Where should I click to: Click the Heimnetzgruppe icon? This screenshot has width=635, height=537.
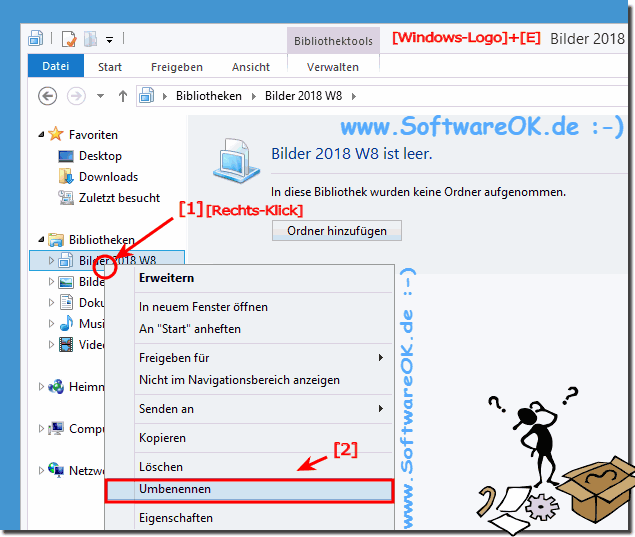click(56, 387)
